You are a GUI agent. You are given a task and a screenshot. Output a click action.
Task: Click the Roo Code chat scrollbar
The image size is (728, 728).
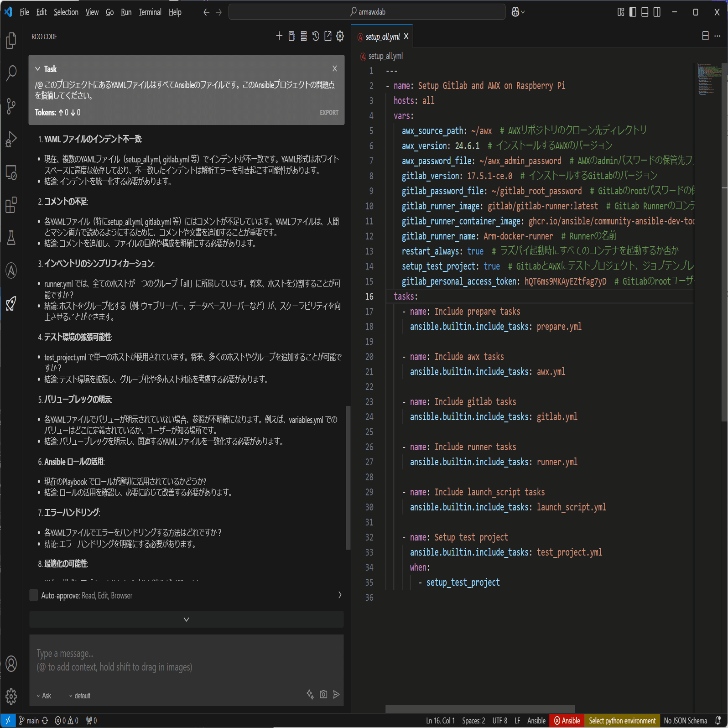[x=348, y=477]
